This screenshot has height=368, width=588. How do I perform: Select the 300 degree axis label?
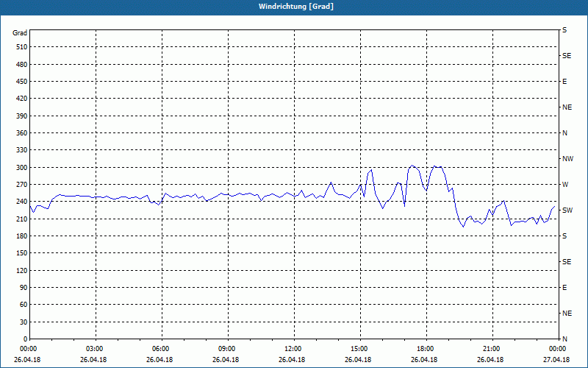point(22,167)
